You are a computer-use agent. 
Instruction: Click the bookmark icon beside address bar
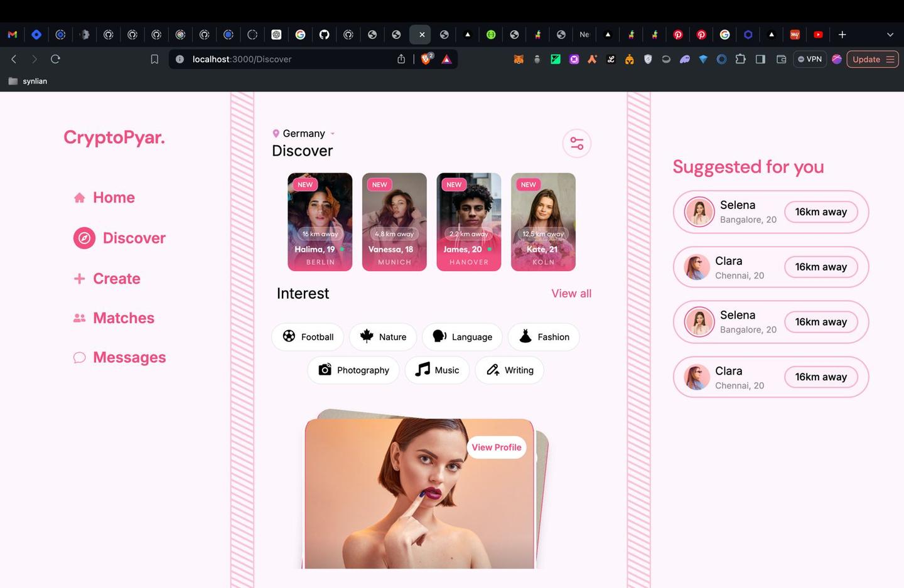point(154,59)
